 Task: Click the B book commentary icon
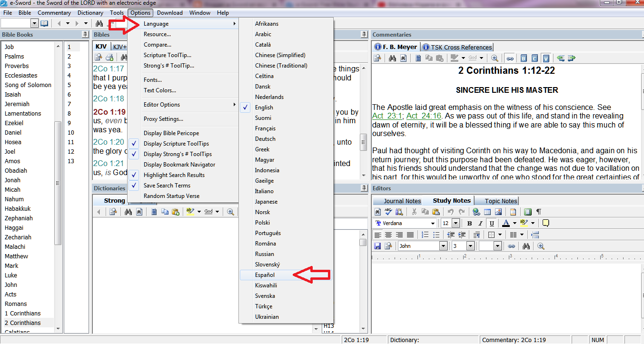[x=524, y=58]
